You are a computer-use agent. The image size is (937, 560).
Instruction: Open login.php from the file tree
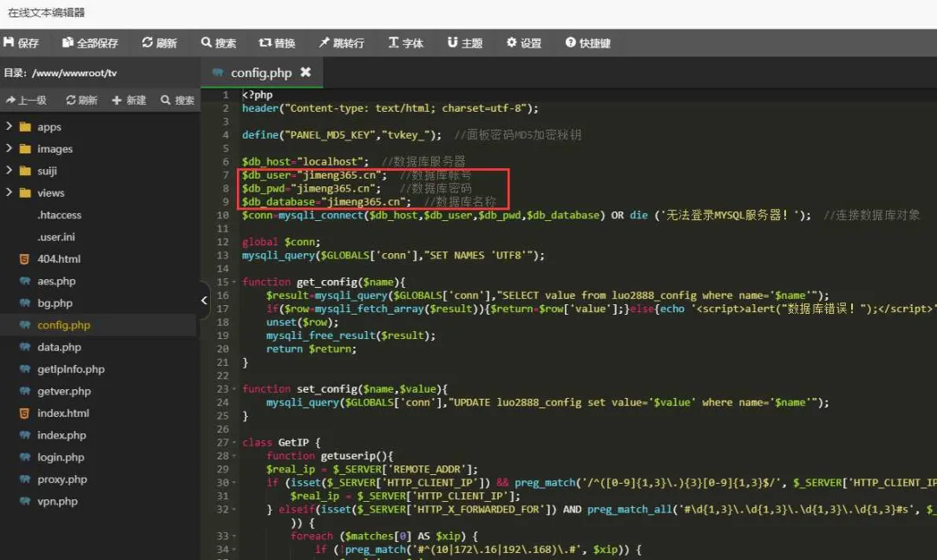pos(61,458)
